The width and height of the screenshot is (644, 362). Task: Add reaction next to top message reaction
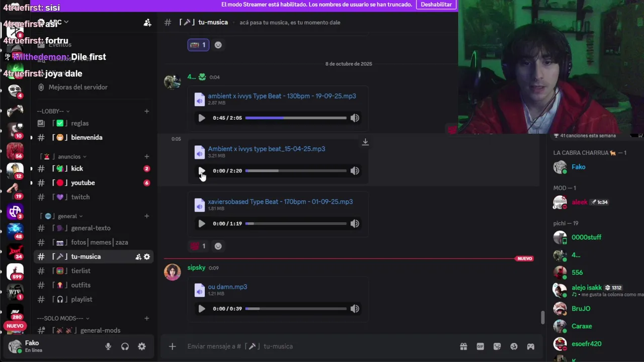[218, 45]
